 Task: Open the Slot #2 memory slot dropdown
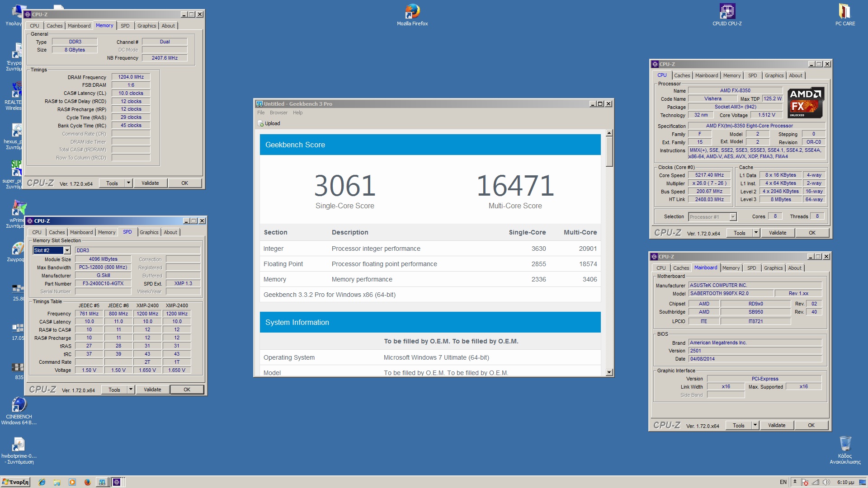[x=67, y=250]
